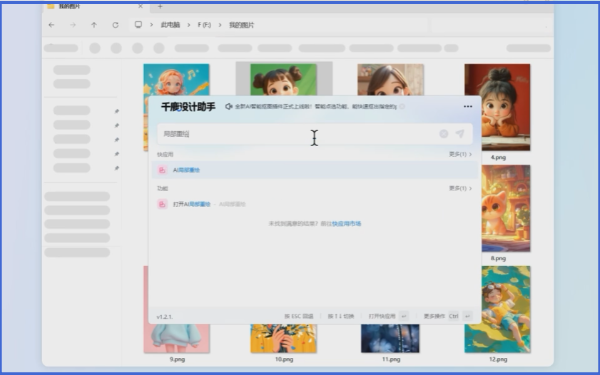This screenshot has width=600, height=375.
Task: Select F (F:) in the breadcrumb path
Action: coord(204,25)
